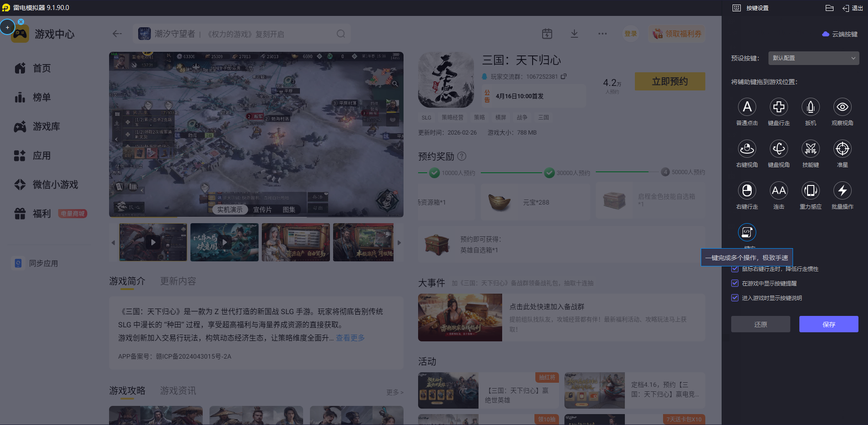
Task: Click the 查看更多 link
Action: (350, 338)
